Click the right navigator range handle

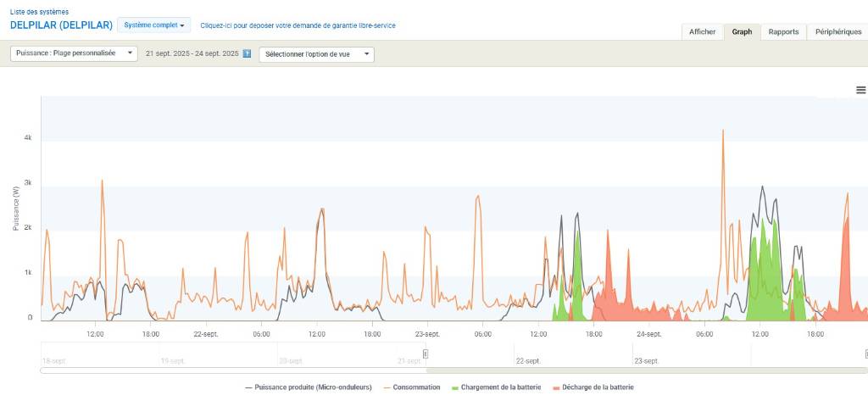[865, 354]
